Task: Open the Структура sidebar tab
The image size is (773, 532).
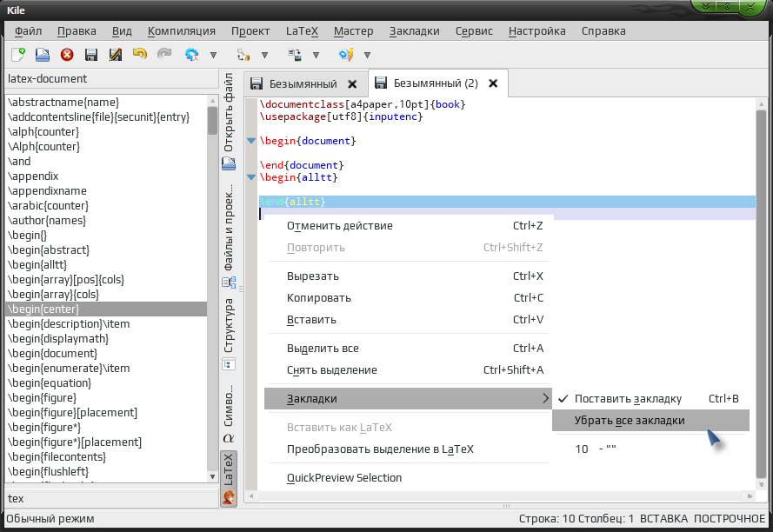Action: point(229,333)
